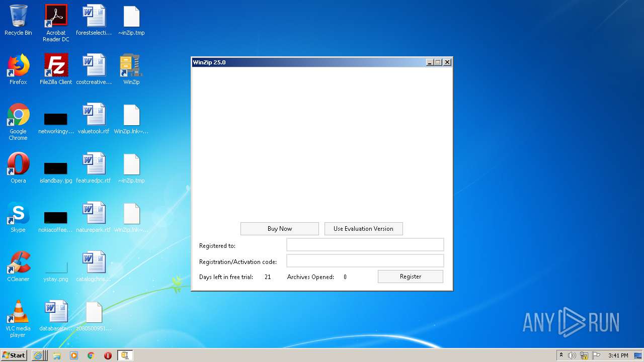The image size is (644, 362).
Task: Open the Recycle Bin desktop icon
Action: [x=18, y=20]
